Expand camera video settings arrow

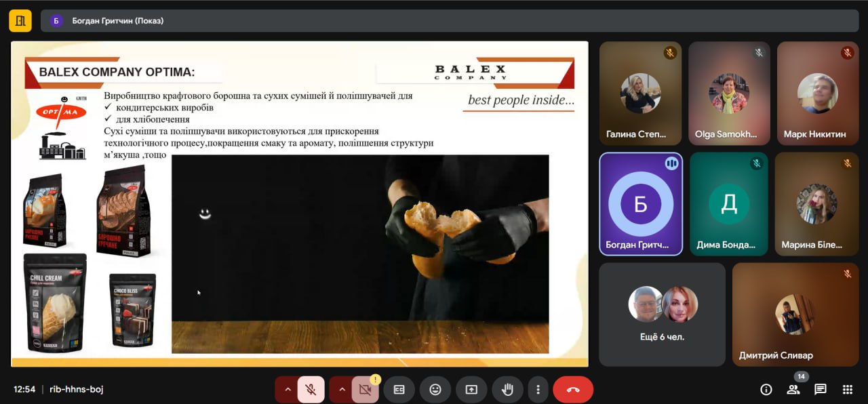pyautogui.click(x=341, y=390)
